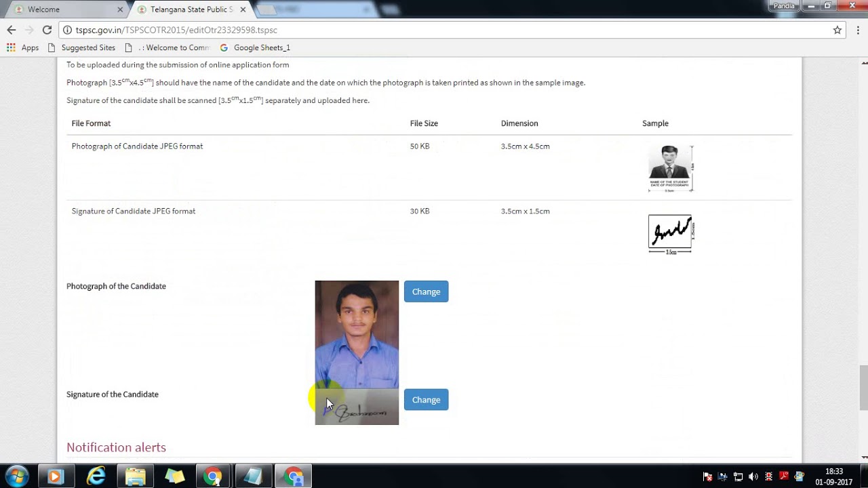The image size is (868, 488).
Task: Close the Welcome tab
Action: point(121,9)
